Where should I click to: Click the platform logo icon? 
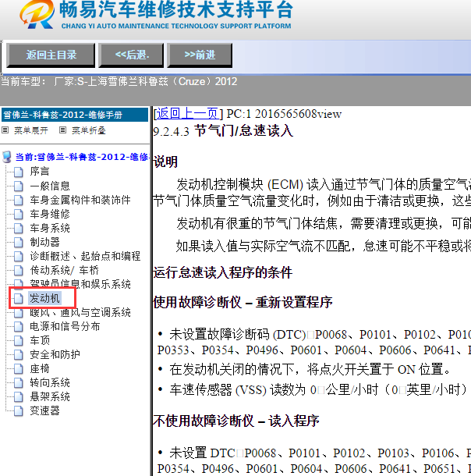point(37,14)
